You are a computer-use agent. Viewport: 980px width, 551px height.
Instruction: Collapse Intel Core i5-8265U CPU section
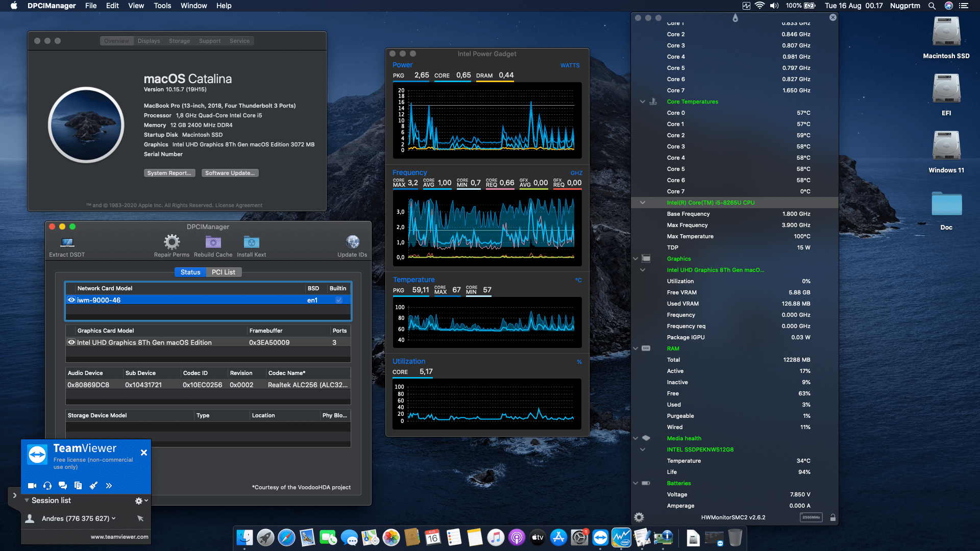click(643, 203)
